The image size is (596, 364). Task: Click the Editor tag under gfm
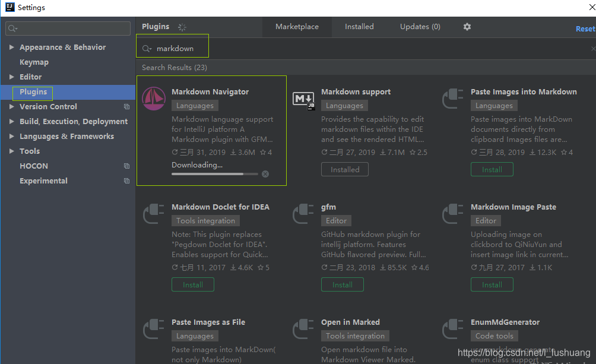point(336,221)
